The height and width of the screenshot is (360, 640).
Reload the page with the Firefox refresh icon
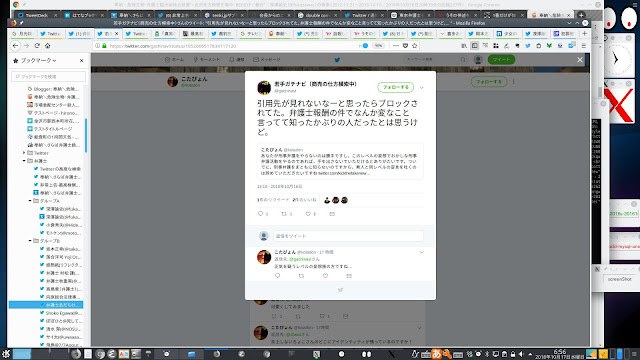pyautogui.click(x=37, y=46)
